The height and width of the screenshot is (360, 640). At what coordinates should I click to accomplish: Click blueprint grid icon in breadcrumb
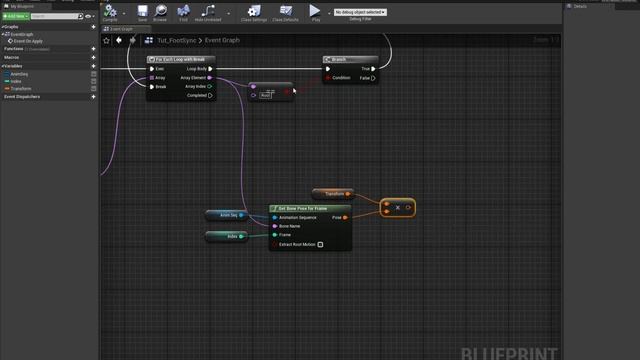click(x=149, y=40)
